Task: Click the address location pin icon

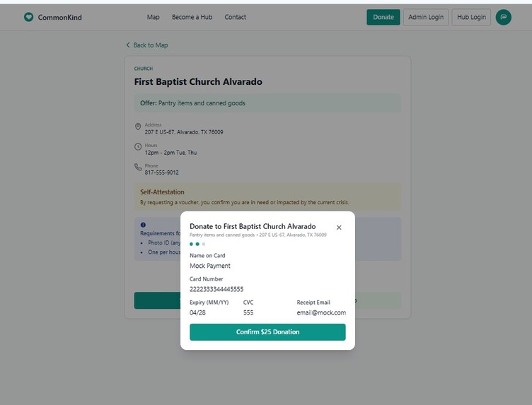Action: click(x=138, y=127)
